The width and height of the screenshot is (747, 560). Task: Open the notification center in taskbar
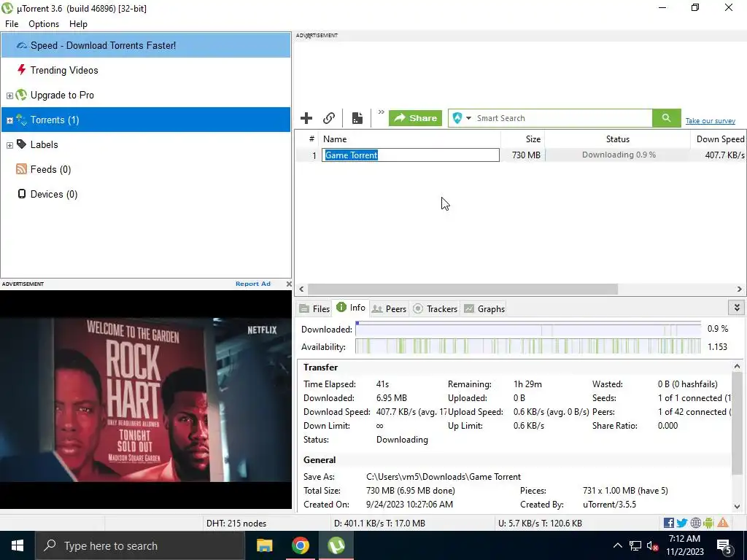click(724, 545)
